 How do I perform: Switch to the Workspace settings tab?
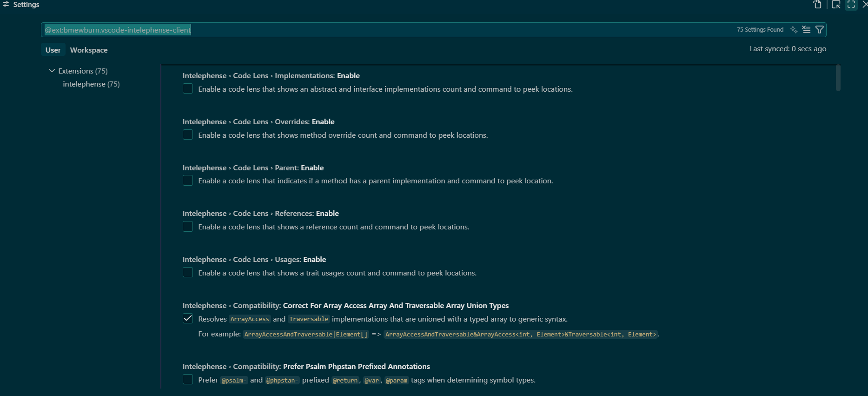pyautogui.click(x=89, y=50)
